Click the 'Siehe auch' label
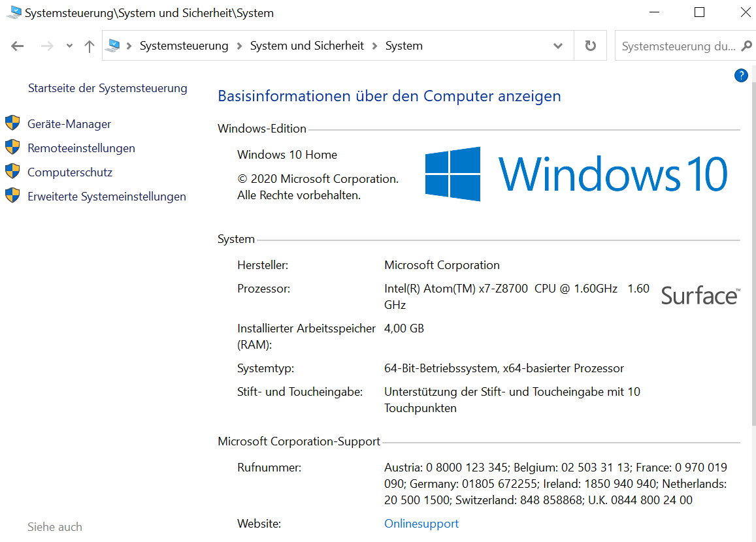 (x=54, y=527)
